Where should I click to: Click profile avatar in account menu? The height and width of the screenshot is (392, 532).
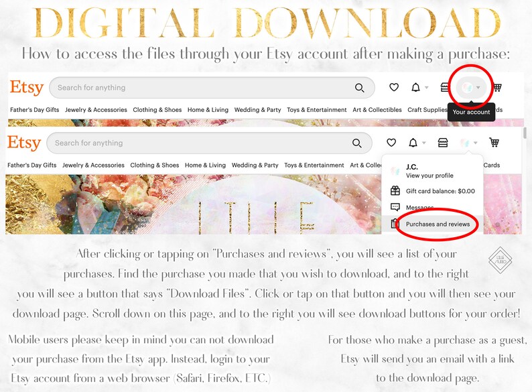[x=395, y=171]
